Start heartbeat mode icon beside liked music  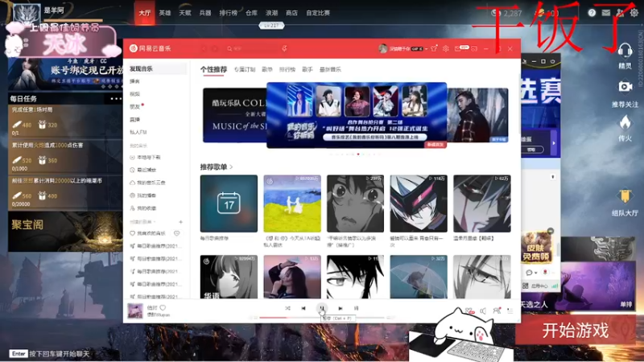176,233
